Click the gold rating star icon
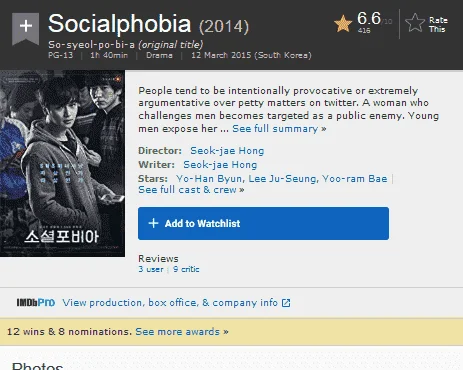The width and height of the screenshot is (463, 370). (343, 24)
